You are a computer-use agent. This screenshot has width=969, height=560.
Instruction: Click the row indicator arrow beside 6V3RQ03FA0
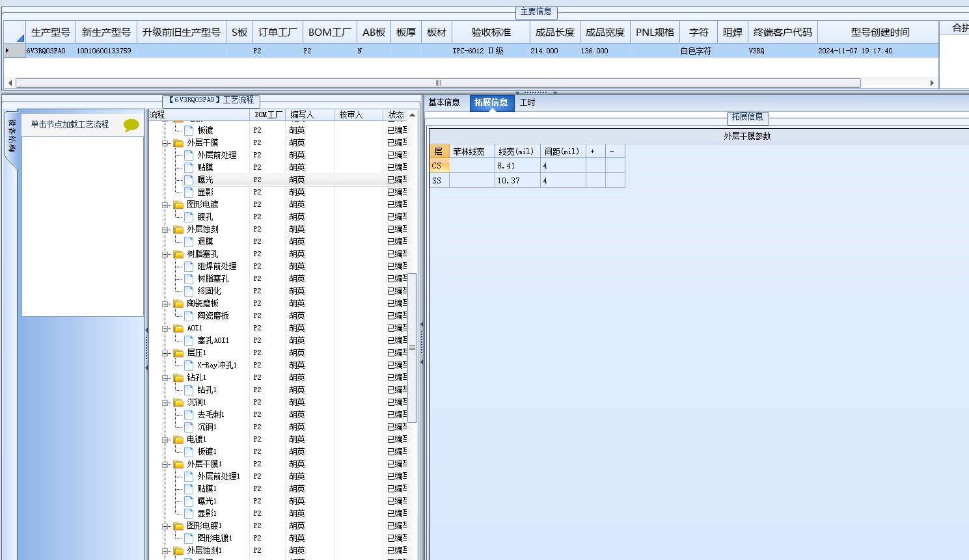coord(7,51)
